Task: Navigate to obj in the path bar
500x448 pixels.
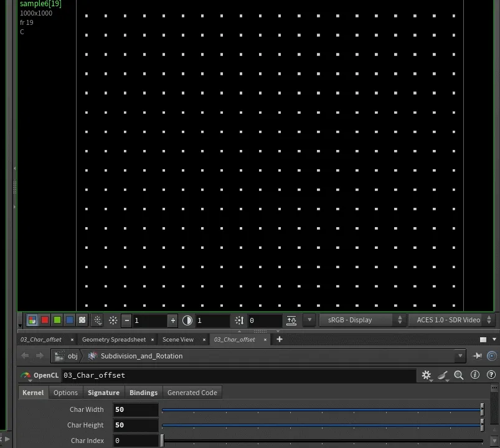Action: [73, 356]
